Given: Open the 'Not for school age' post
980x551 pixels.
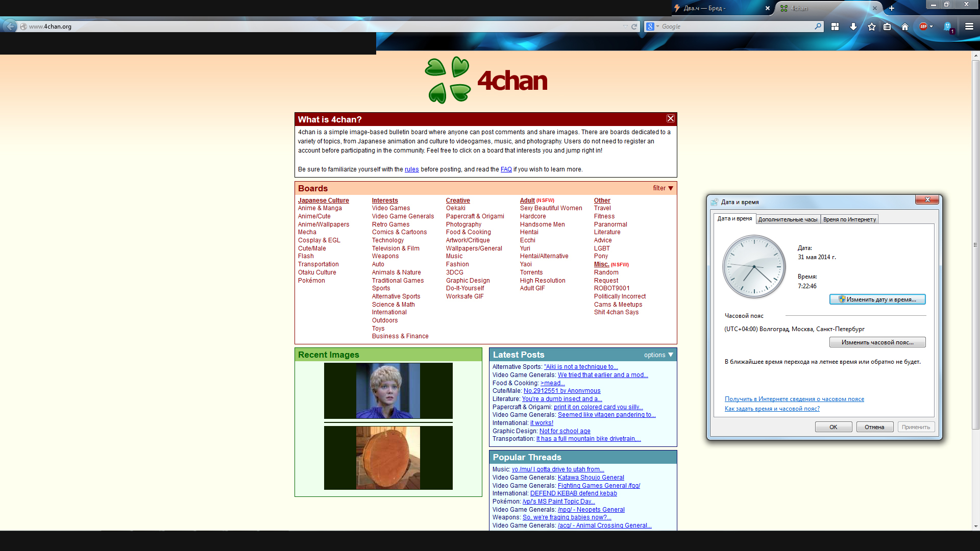Looking at the screenshot, I should (565, 431).
